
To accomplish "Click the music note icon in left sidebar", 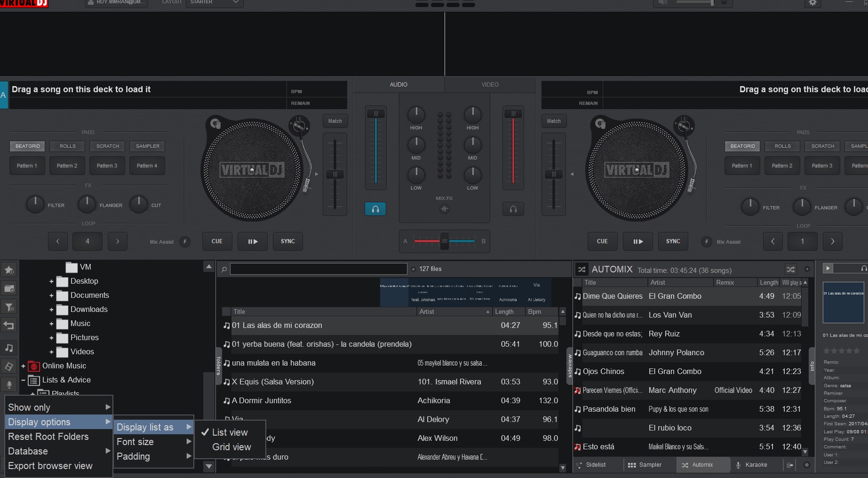I will 9,348.
